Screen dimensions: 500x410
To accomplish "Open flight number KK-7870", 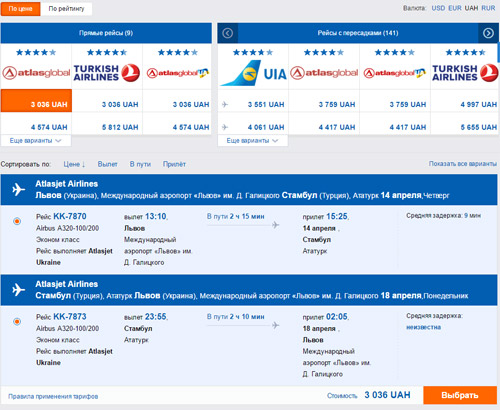I will coord(70,216).
